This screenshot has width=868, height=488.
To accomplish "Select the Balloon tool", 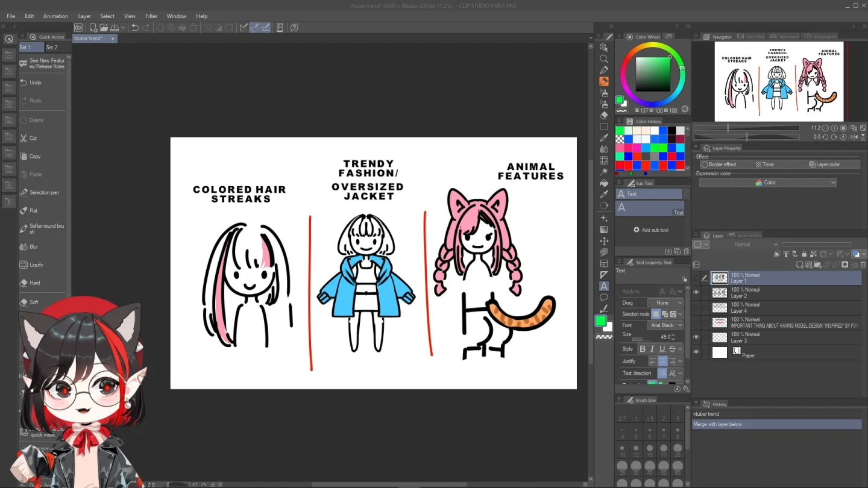I will (604, 298).
